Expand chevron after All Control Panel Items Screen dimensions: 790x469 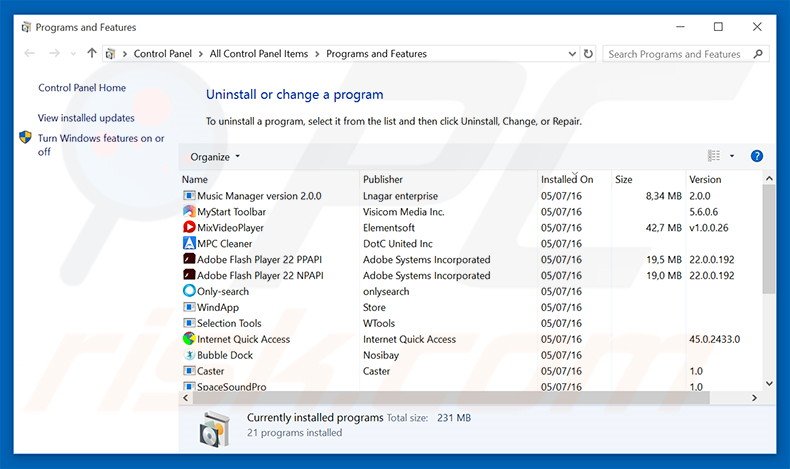coord(317,53)
